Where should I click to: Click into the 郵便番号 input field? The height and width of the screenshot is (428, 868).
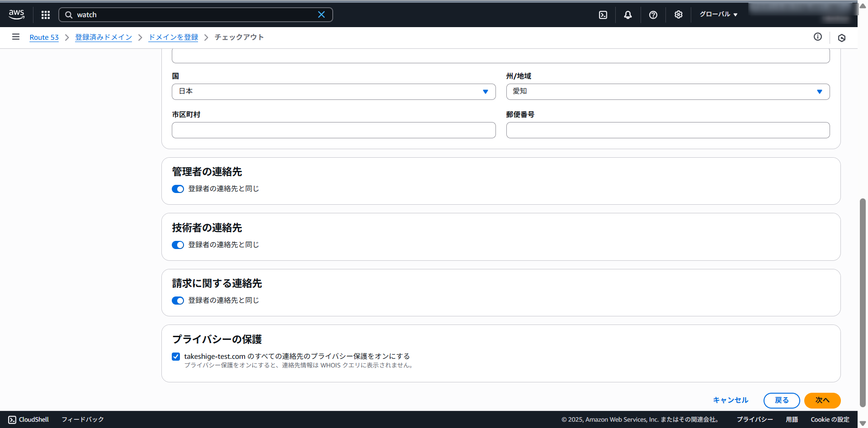(x=667, y=130)
